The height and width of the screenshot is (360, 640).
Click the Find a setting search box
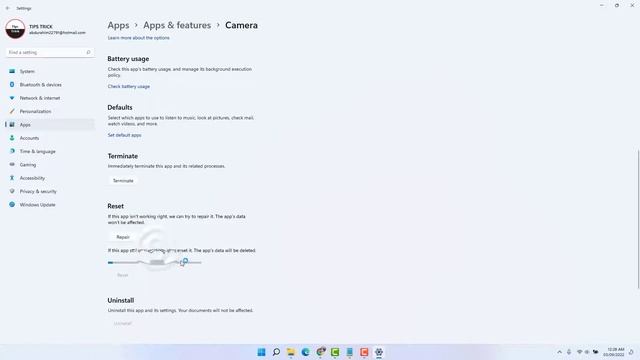point(50,53)
